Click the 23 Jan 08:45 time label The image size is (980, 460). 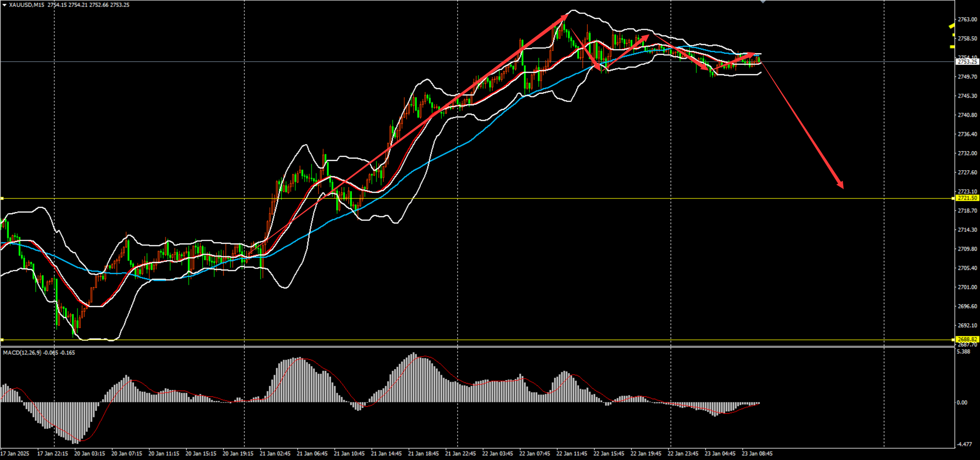(x=757, y=454)
